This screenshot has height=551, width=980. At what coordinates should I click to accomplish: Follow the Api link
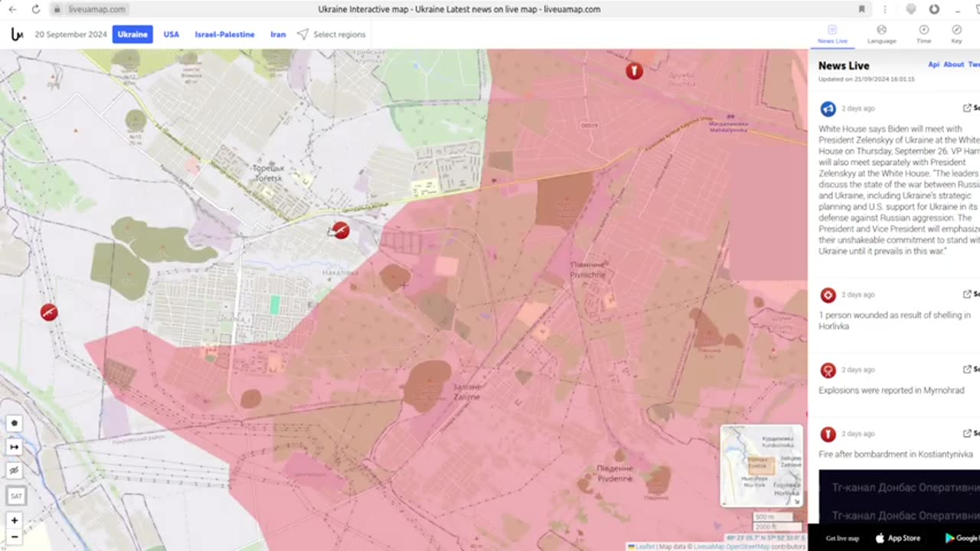(x=933, y=64)
